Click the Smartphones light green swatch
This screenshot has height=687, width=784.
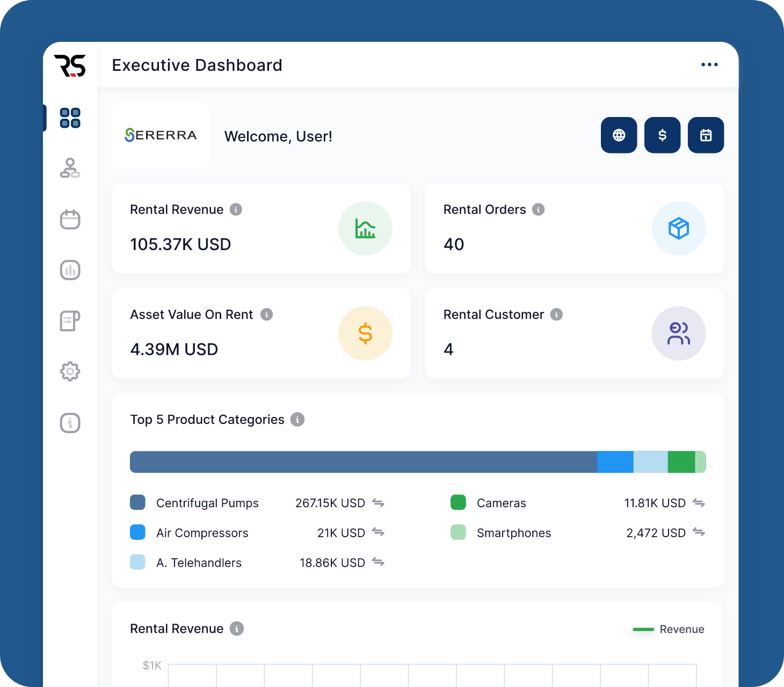click(458, 532)
